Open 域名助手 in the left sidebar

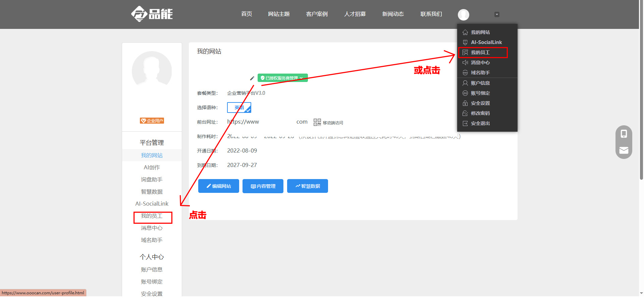pyautogui.click(x=152, y=240)
